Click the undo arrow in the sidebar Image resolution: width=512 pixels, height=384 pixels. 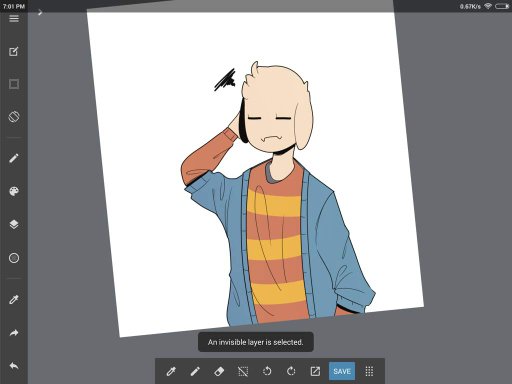(x=14, y=366)
